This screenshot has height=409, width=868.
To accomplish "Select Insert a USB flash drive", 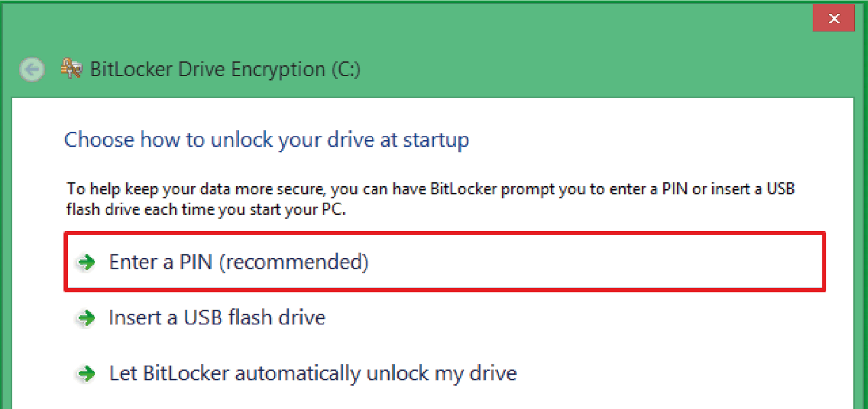I will click(217, 318).
